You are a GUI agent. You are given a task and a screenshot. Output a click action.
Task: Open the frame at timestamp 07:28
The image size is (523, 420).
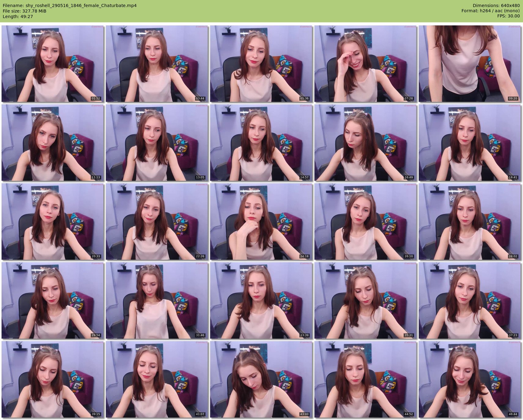coord(365,64)
